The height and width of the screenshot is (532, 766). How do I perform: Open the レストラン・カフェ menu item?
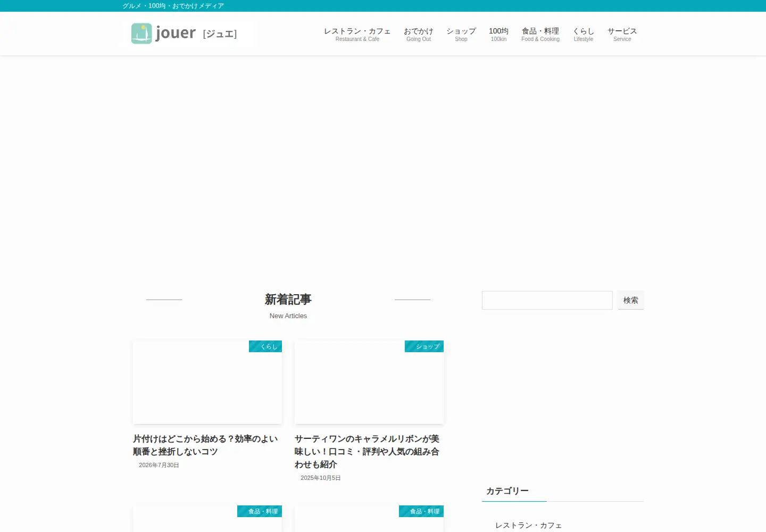click(x=357, y=34)
